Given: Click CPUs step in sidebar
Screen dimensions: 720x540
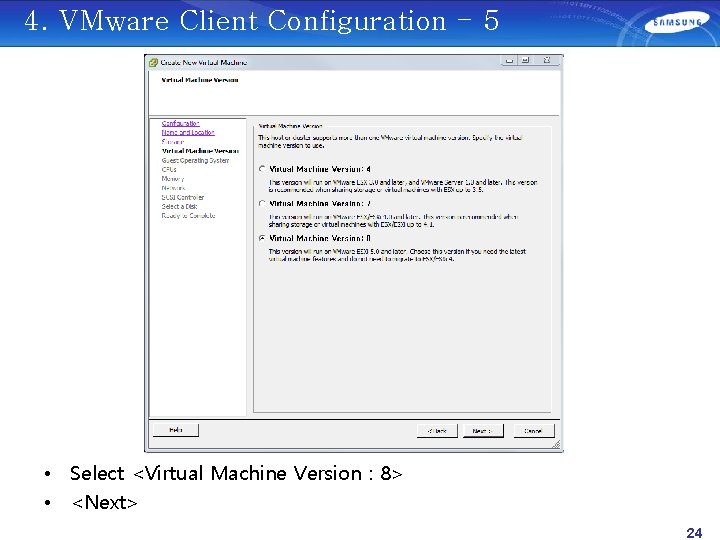Looking at the screenshot, I should [x=169, y=169].
